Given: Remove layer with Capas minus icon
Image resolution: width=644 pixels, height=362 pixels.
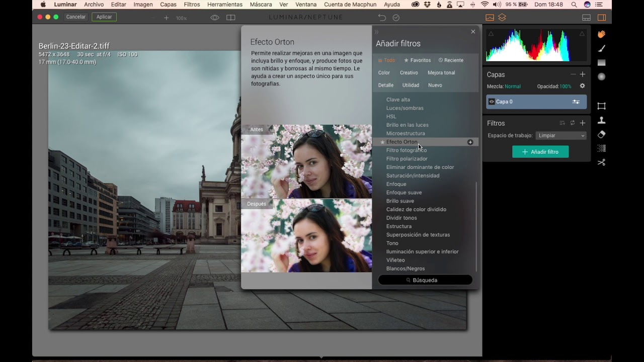Looking at the screenshot, I should [x=573, y=74].
